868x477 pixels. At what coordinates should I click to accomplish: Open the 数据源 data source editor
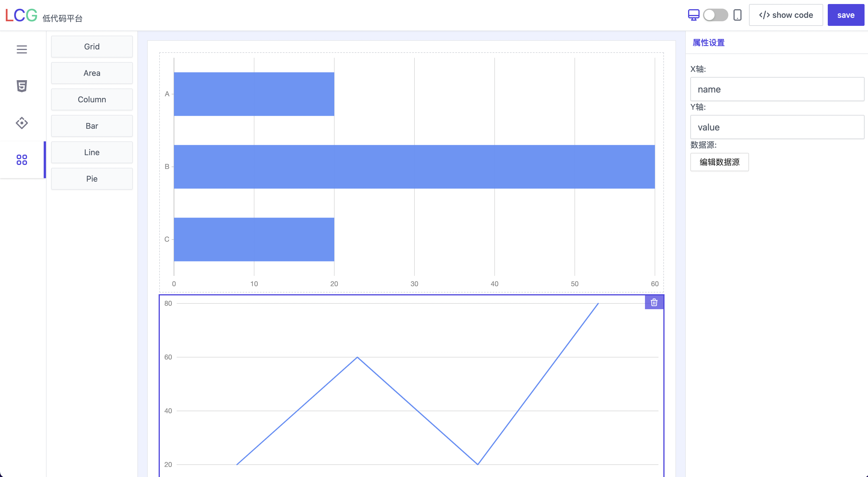pyautogui.click(x=719, y=162)
